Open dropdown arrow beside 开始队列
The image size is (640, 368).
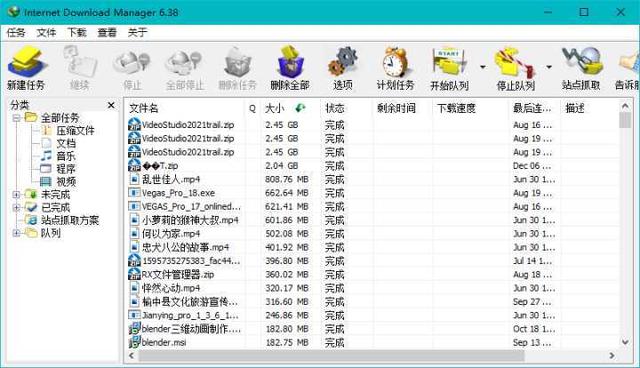[483, 67]
